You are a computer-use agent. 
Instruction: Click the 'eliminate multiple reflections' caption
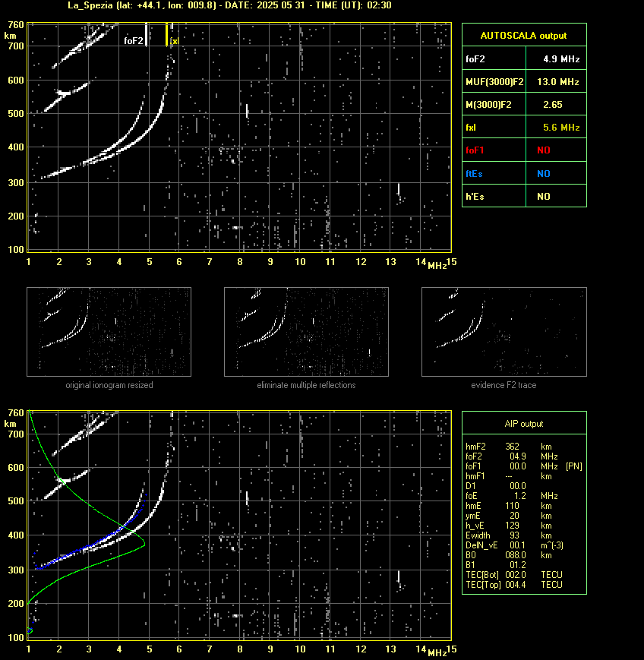[306, 385]
